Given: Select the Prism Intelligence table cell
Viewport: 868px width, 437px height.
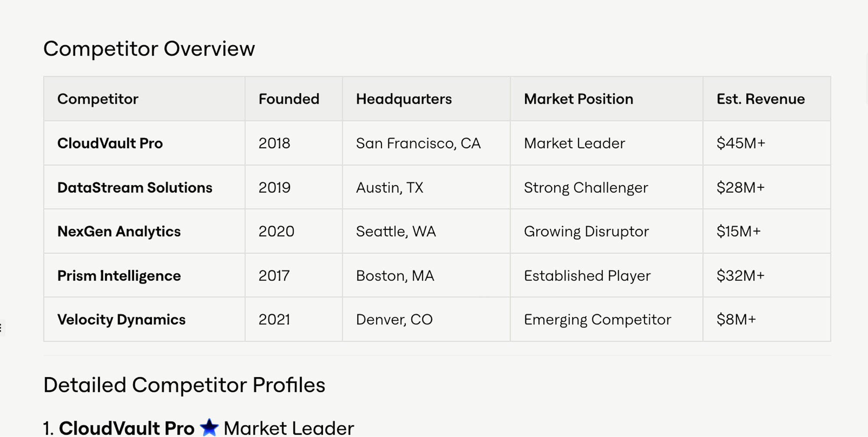Looking at the screenshot, I should click(x=118, y=276).
